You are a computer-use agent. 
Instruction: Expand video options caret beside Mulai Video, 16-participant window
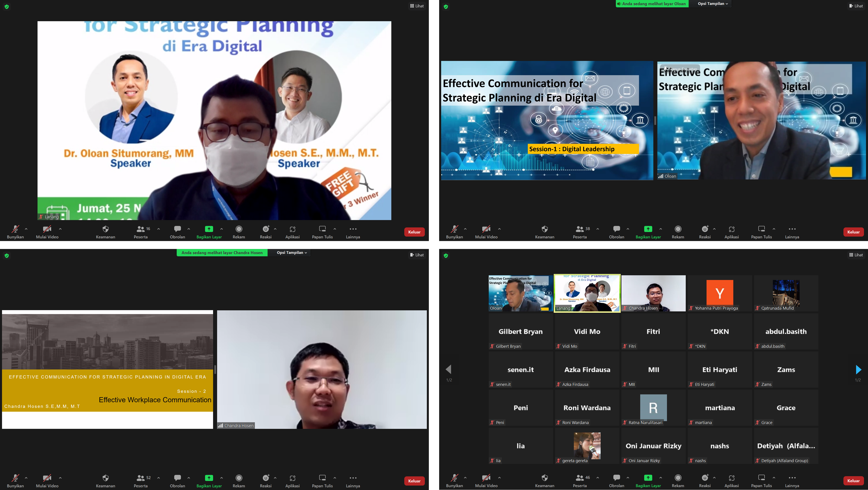pyautogui.click(x=60, y=229)
